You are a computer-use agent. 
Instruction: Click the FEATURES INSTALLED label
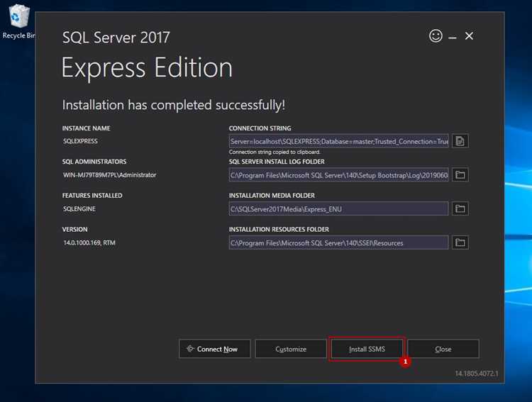92,196
